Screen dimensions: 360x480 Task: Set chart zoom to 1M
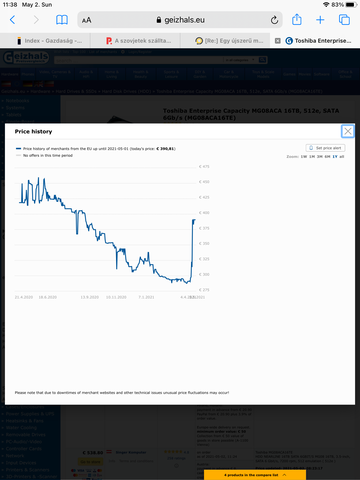pos(312,156)
